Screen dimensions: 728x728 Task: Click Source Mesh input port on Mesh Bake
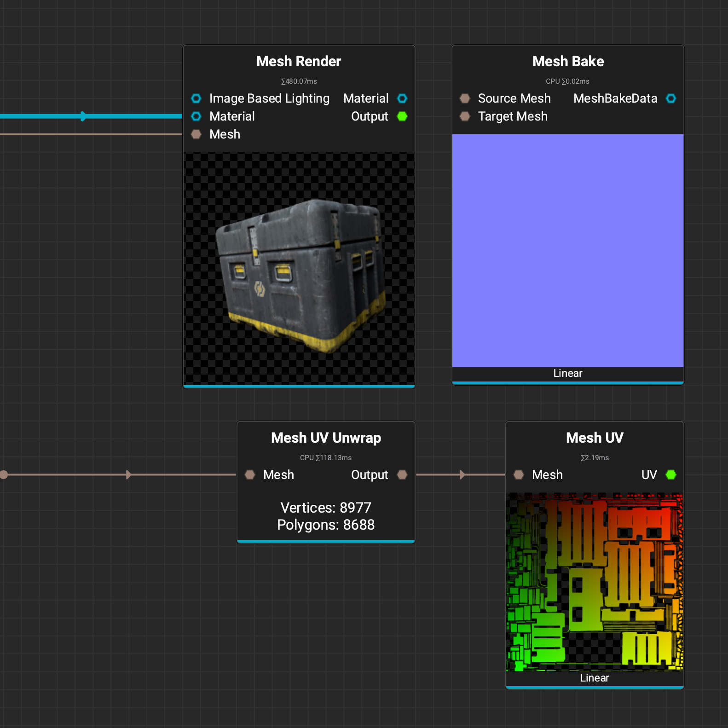(465, 98)
